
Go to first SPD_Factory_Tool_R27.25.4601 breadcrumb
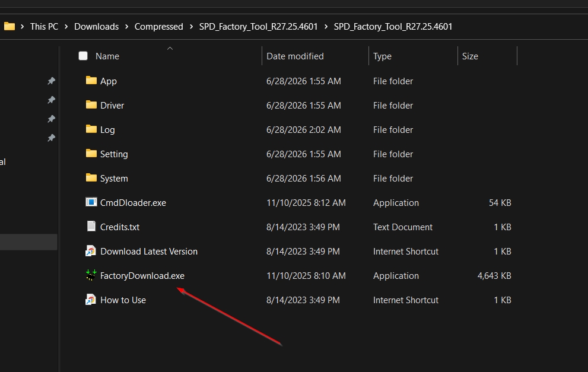point(258,27)
